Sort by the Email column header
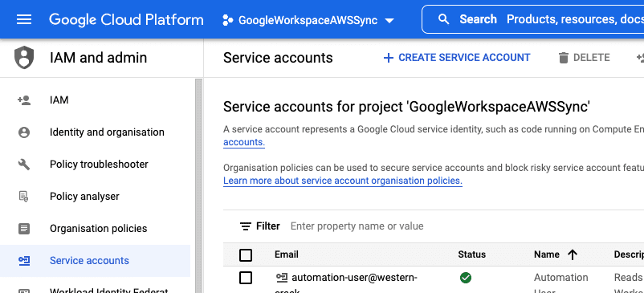The width and height of the screenshot is (644, 293). (287, 254)
